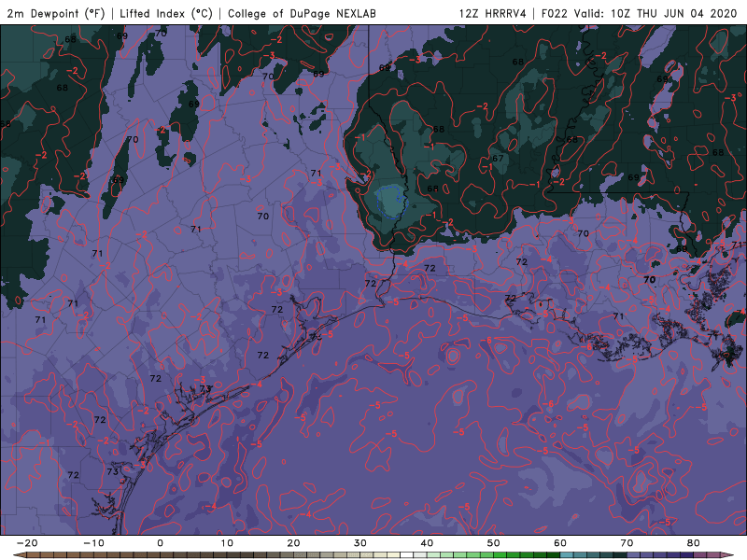Click the "30" color bar label
Screen dimensions: 747x560
(360, 543)
